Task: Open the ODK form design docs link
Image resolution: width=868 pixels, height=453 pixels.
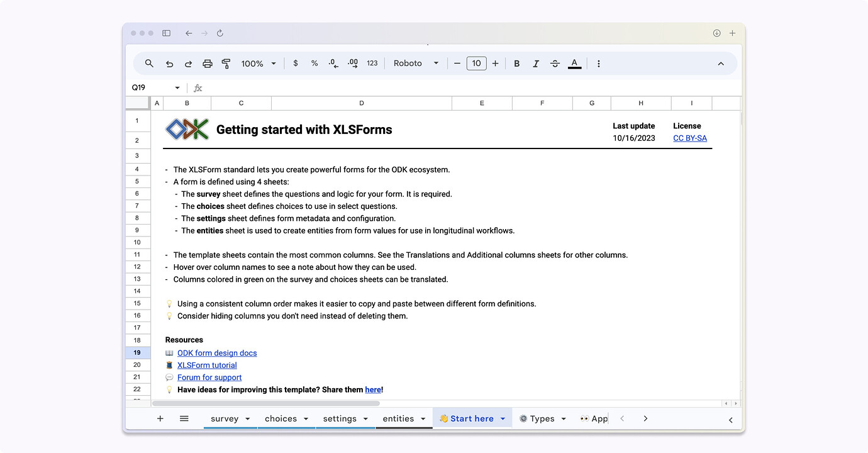Action: (x=217, y=353)
